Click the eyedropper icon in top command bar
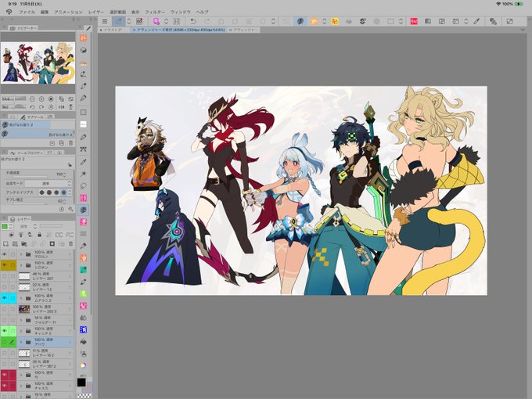The width and height of the screenshot is (532, 399). tap(476, 21)
